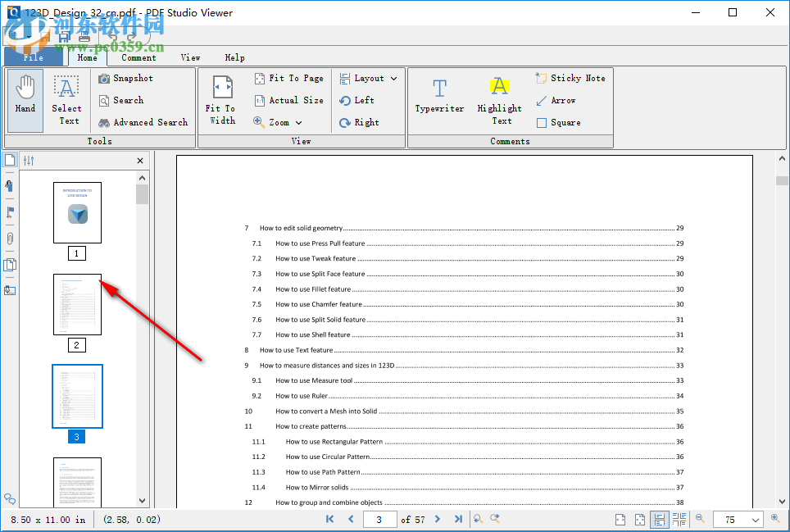Open the zoom percentage combo box

[x=738, y=519]
